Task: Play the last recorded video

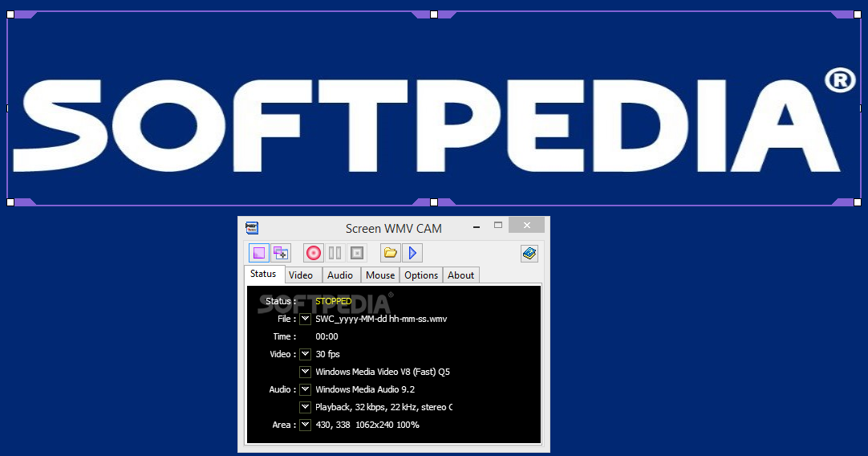Action: (412, 253)
